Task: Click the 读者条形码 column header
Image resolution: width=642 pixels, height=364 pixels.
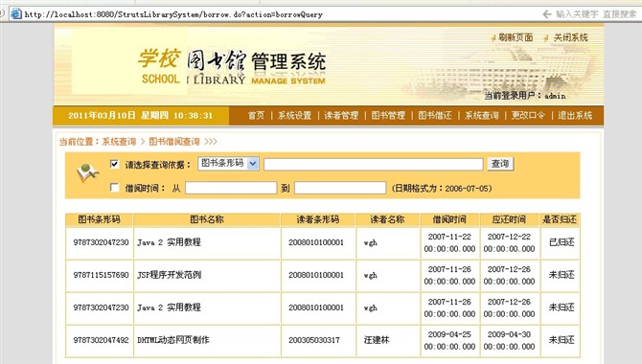Action: tap(318, 219)
